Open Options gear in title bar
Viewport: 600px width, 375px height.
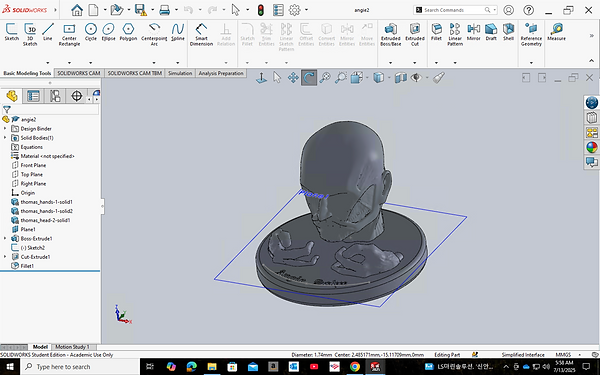[294, 10]
